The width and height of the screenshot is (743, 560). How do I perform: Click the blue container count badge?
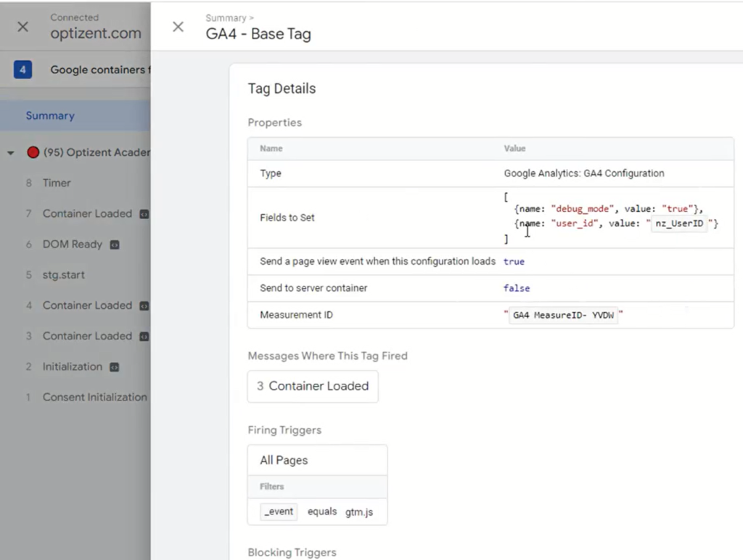[x=22, y=70]
